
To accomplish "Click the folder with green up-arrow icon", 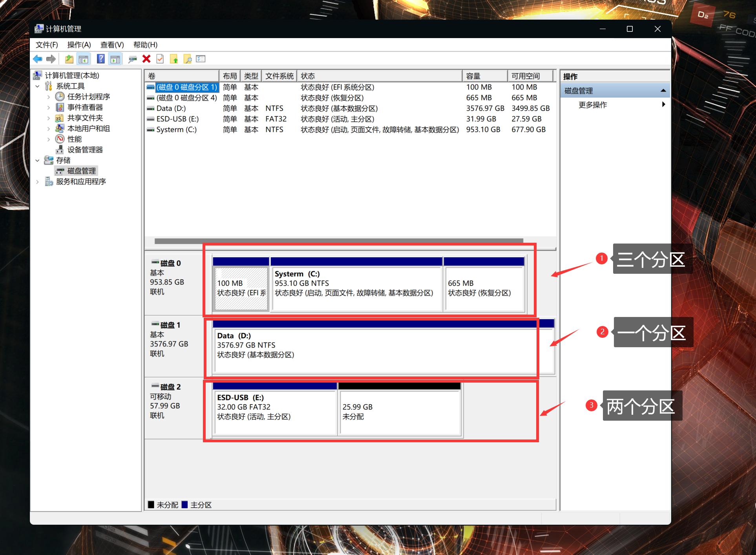I will (173, 59).
